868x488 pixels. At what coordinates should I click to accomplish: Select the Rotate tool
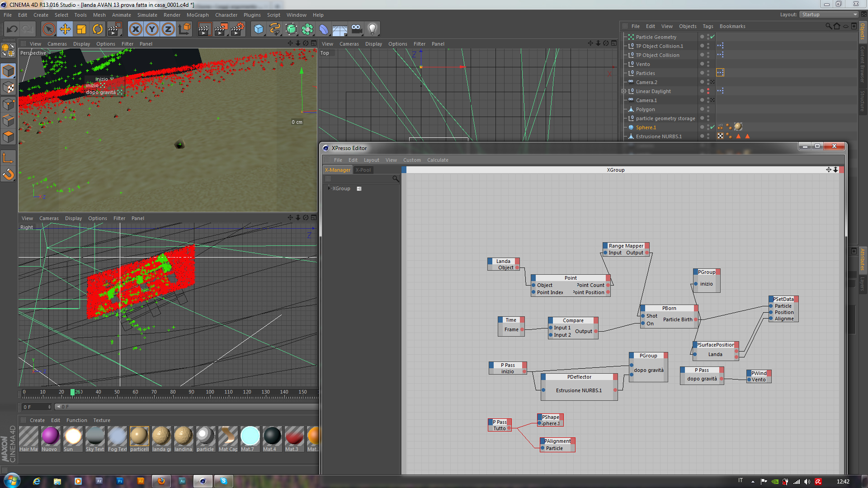pyautogui.click(x=98, y=29)
